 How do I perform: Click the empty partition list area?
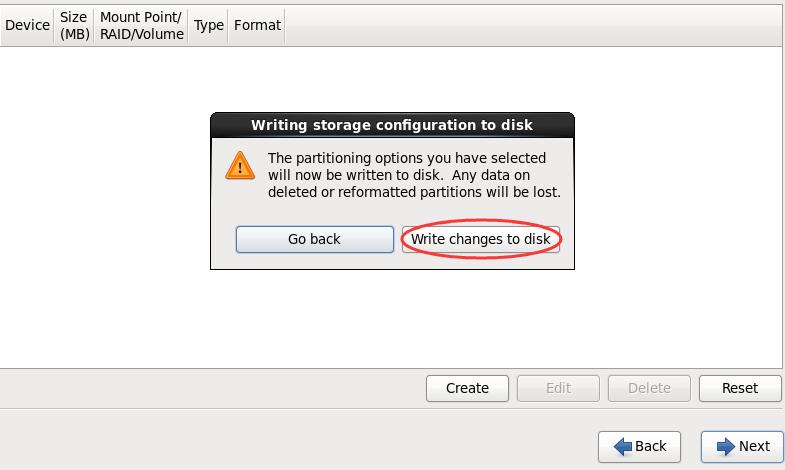tap(390, 320)
